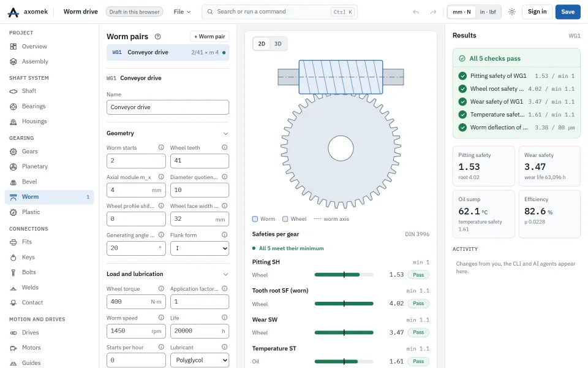Show info for Flank form

225,235
